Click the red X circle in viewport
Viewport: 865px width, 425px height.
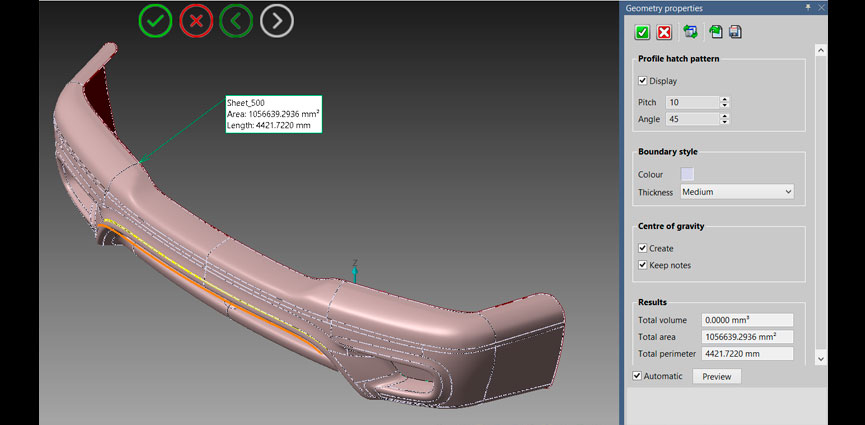[x=196, y=20]
